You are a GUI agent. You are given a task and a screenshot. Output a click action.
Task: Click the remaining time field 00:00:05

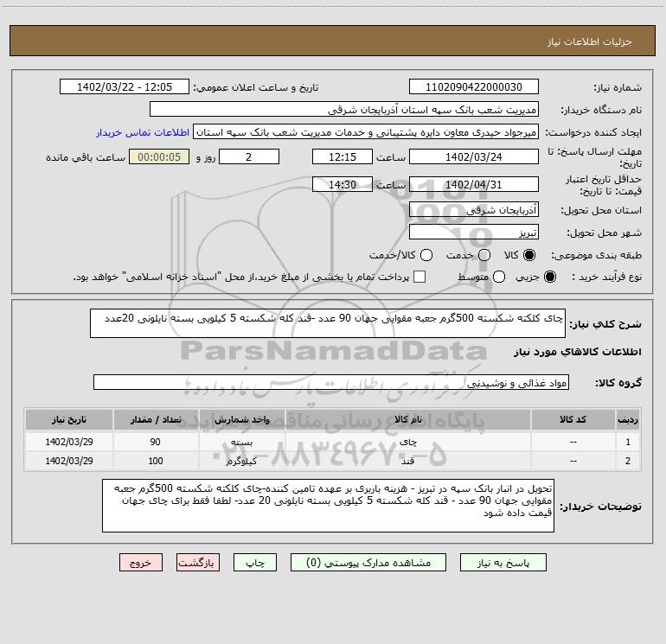tap(159, 156)
